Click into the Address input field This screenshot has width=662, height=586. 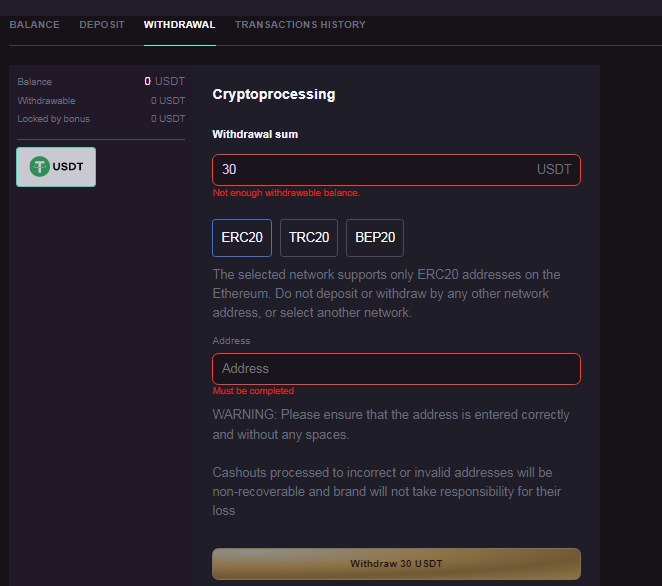pyautogui.click(x=396, y=369)
